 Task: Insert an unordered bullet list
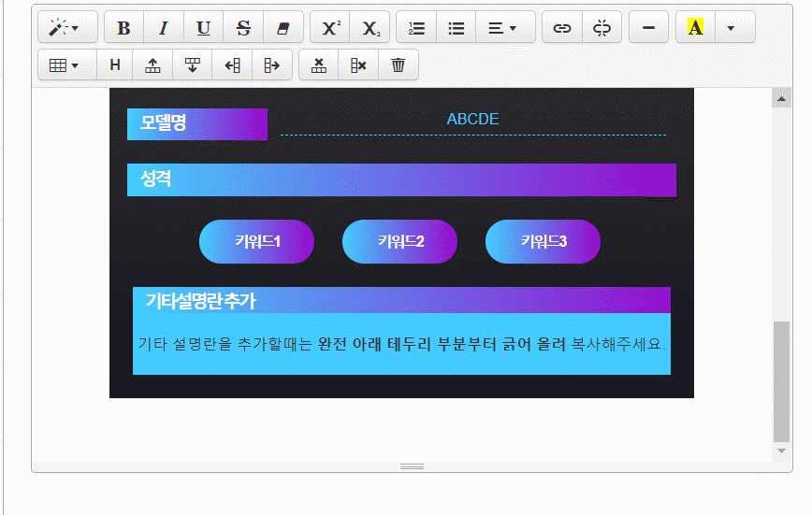(457, 27)
